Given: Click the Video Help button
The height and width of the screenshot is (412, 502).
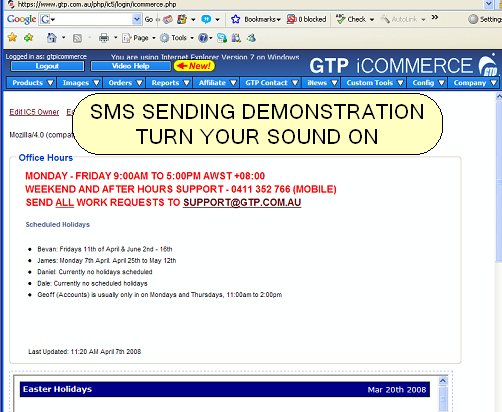Looking at the screenshot, I should (130, 66).
